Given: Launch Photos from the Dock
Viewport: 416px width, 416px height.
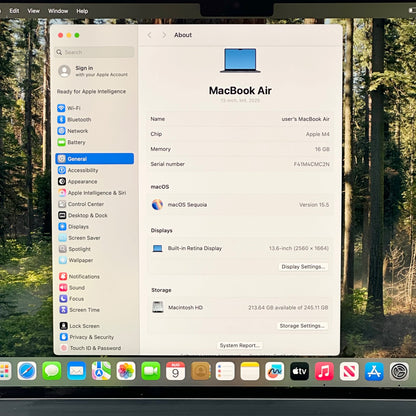Looking at the screenshot, I should coord(126,371).
